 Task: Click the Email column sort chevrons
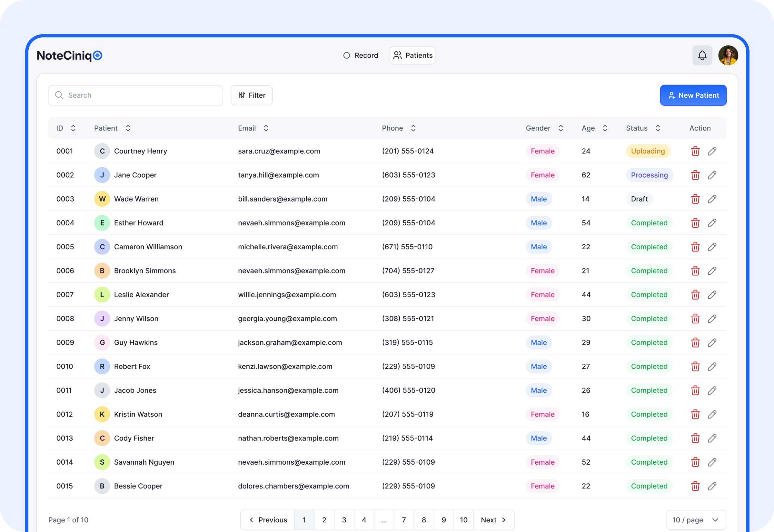pos(266,128)
